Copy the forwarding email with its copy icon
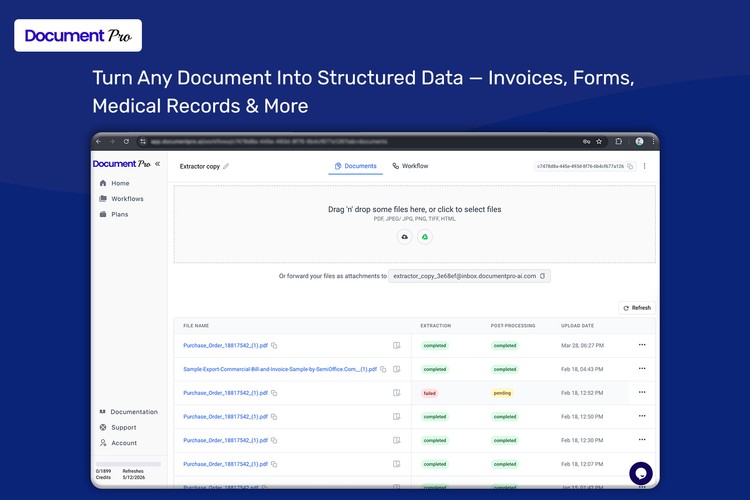This screenshot has height=500, width=750. point(542,276)
